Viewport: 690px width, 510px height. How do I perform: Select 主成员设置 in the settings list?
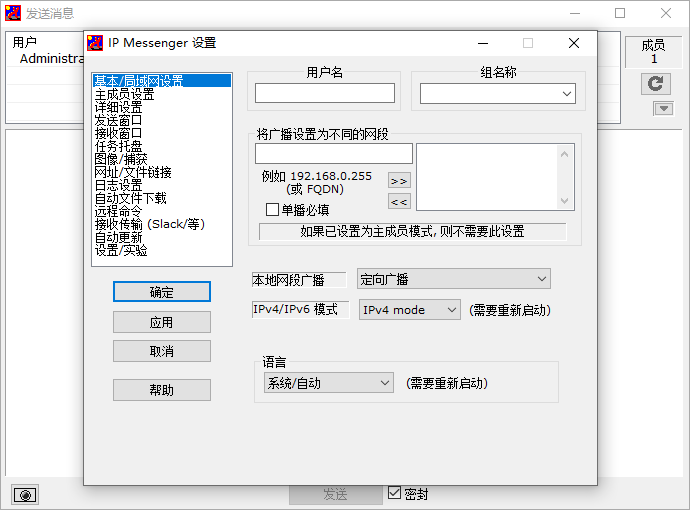[x=161, y=94]
